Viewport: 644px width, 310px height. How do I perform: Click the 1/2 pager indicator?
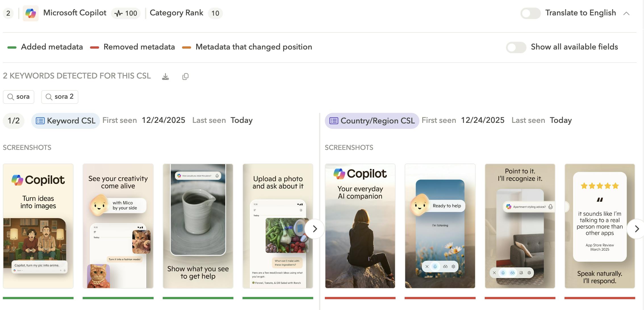pos(13,121)
